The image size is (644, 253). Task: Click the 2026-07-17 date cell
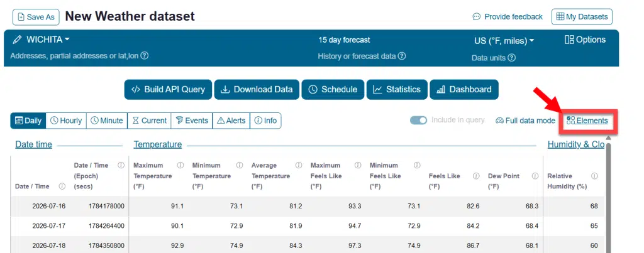coord(49,226)
